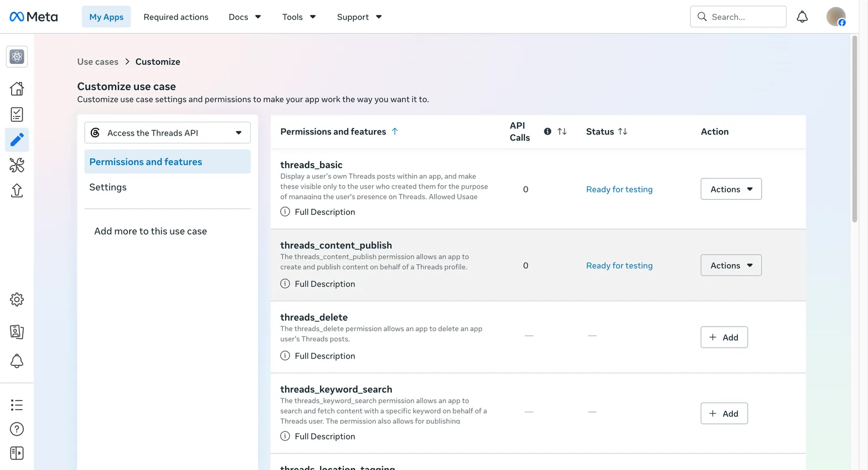
Task: Click the Status column header
Action: [x=600, y=131]
